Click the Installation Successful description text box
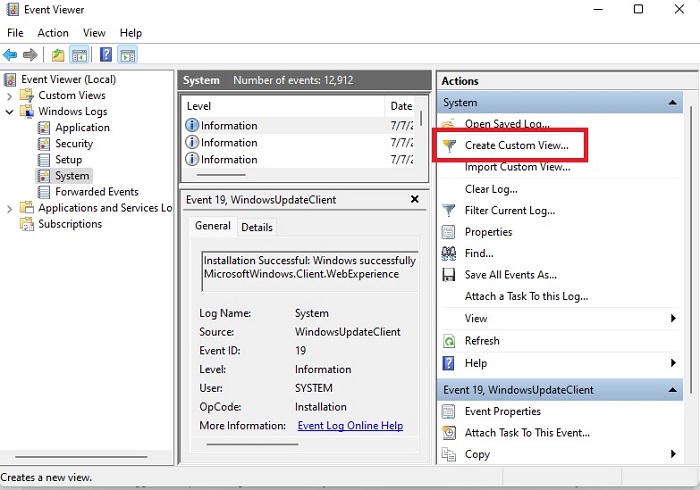 [x=310, y=272]
